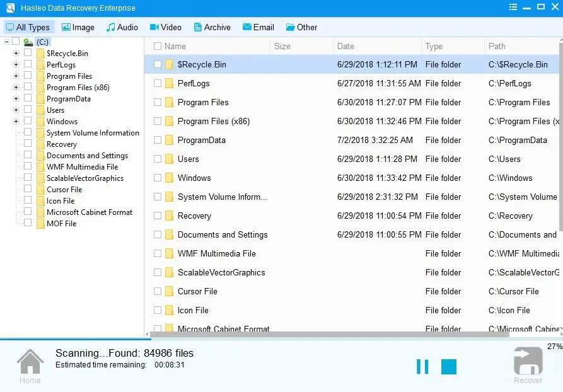Click Users folder icon in file list
This screenshot has width=563, height=392.
[x=169, y=159]
